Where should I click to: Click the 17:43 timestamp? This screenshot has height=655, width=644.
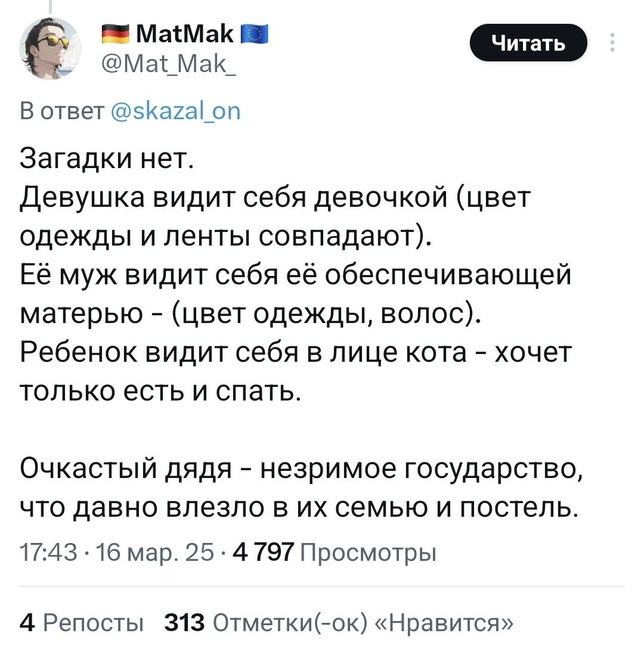click(x=48, y=552)
